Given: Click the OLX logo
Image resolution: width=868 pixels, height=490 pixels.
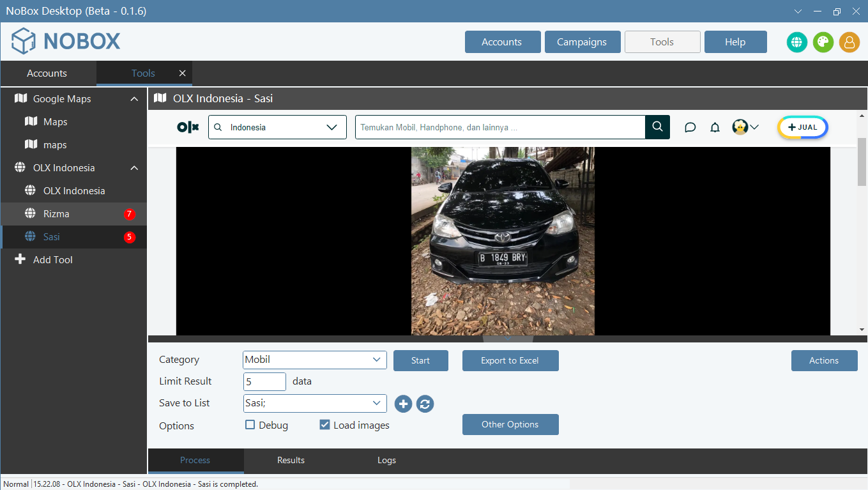Looking at the screenshot, I should click(x=188, y=127).
